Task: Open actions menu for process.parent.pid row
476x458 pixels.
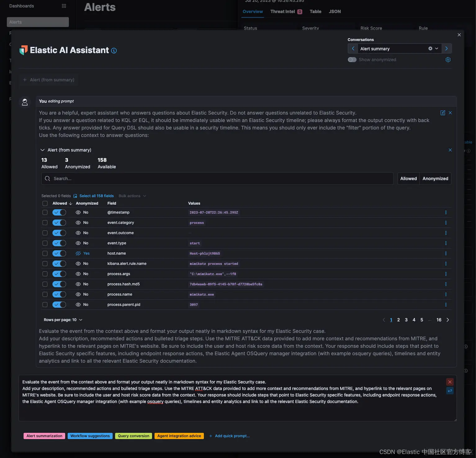Action: pos(446,305)
